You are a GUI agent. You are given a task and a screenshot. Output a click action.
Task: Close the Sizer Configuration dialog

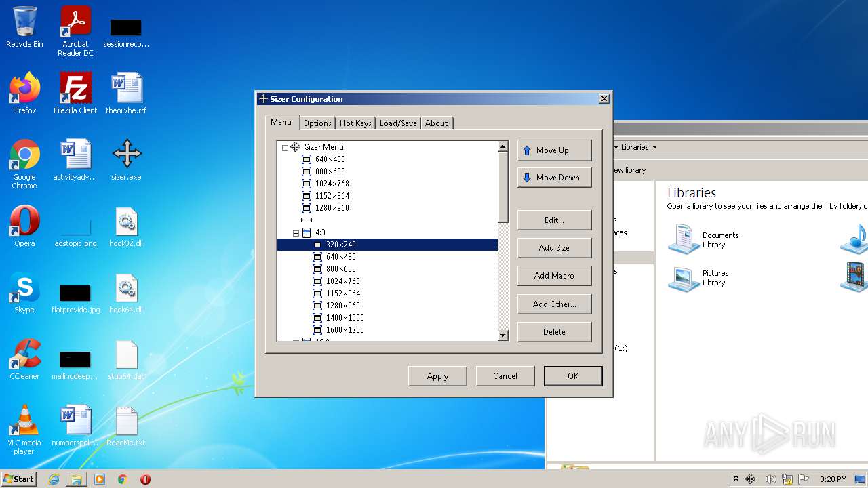[x=604, y=99]
